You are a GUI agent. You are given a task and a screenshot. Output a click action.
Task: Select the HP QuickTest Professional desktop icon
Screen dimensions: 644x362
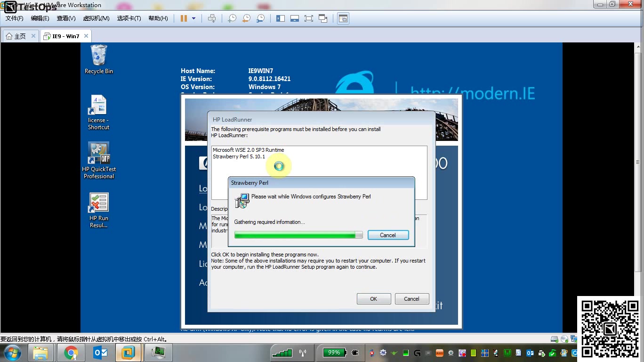pos(99,160)
